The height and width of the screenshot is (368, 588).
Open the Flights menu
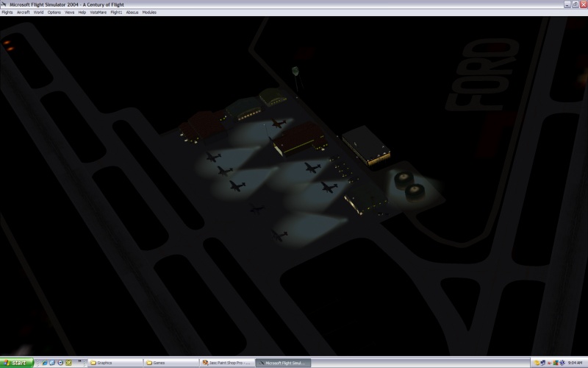click(7, 13)
